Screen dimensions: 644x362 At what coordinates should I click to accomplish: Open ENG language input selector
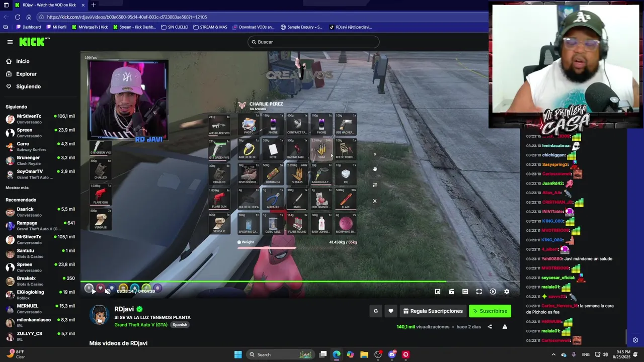(x=586, y=354)
